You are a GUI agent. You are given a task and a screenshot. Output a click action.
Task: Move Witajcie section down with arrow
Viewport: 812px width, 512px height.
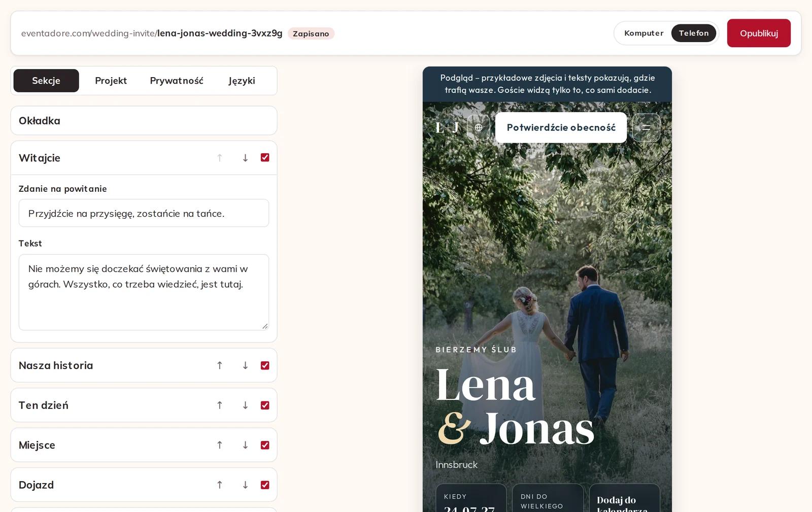[x=245, y=158]
